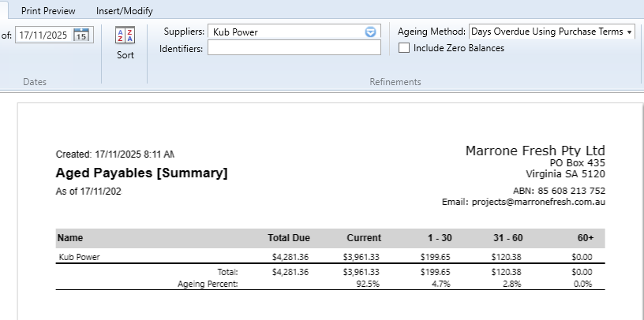The image size is (644, 320).
Task: Click the date field showing 17/11/2025
Action: [x=43, y=35]
